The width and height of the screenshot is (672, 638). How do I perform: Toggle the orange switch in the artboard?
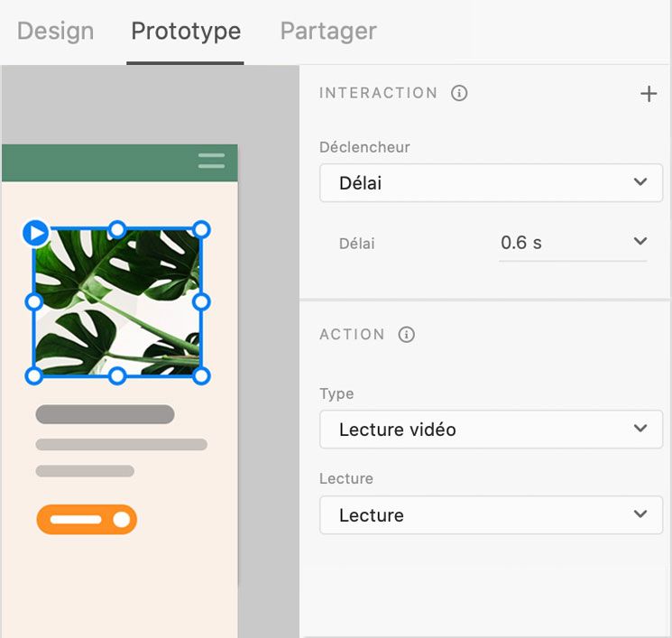(87, 520)
